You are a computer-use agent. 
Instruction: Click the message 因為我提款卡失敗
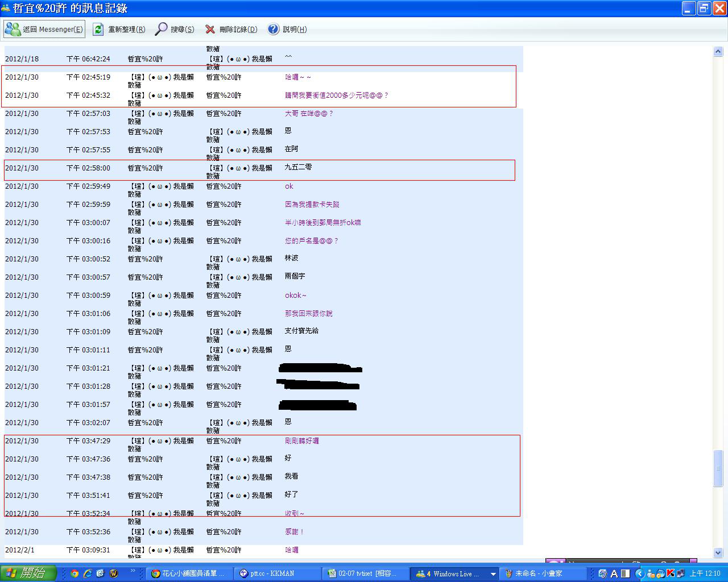312,205
